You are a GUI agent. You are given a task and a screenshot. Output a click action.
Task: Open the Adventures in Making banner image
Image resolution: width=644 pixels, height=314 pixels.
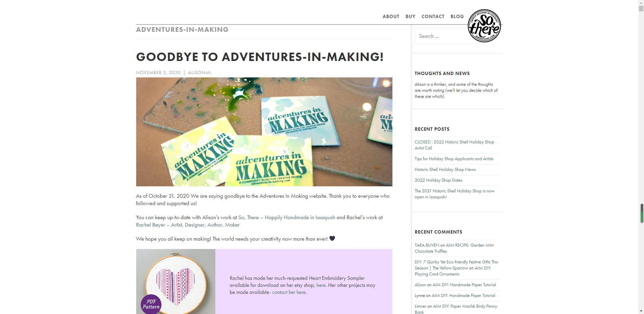(264, 132)
